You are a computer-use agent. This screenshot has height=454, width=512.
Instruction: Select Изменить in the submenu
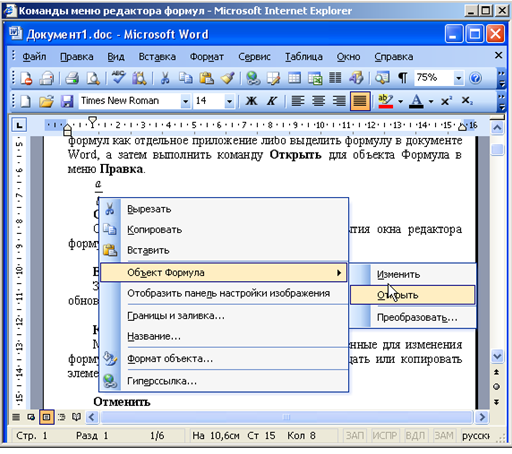(413, 274)
